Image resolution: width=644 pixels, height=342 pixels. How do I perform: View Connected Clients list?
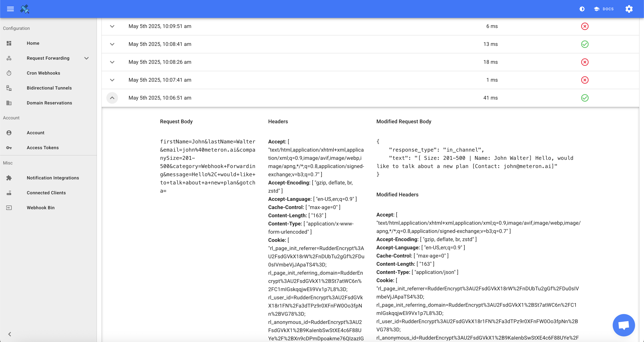[46, 193]
